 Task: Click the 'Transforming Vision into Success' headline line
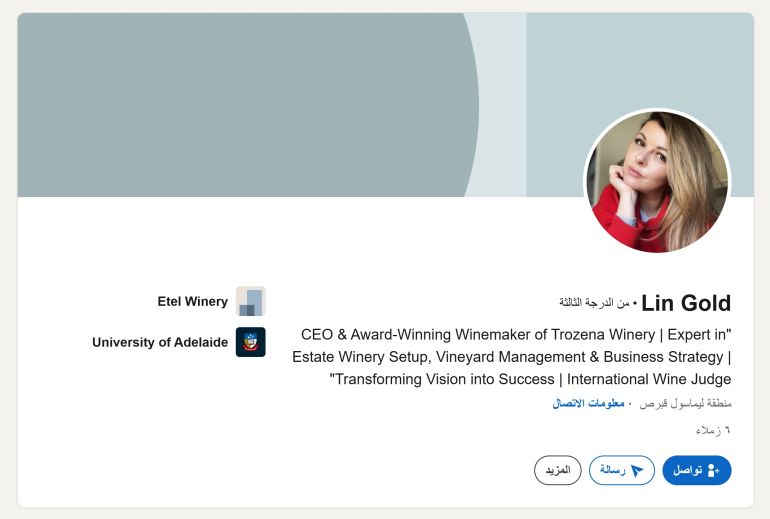[x=530, y=379]
